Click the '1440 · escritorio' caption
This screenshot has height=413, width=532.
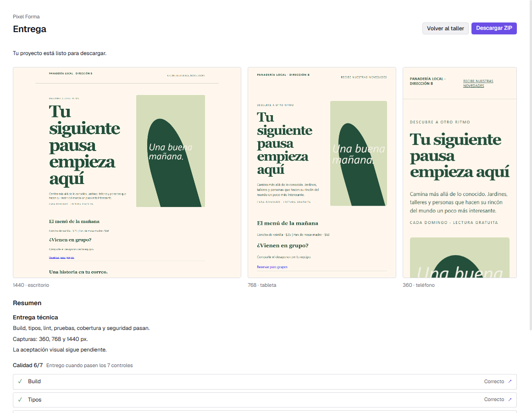pyautogui.click(x=31, y=285)
